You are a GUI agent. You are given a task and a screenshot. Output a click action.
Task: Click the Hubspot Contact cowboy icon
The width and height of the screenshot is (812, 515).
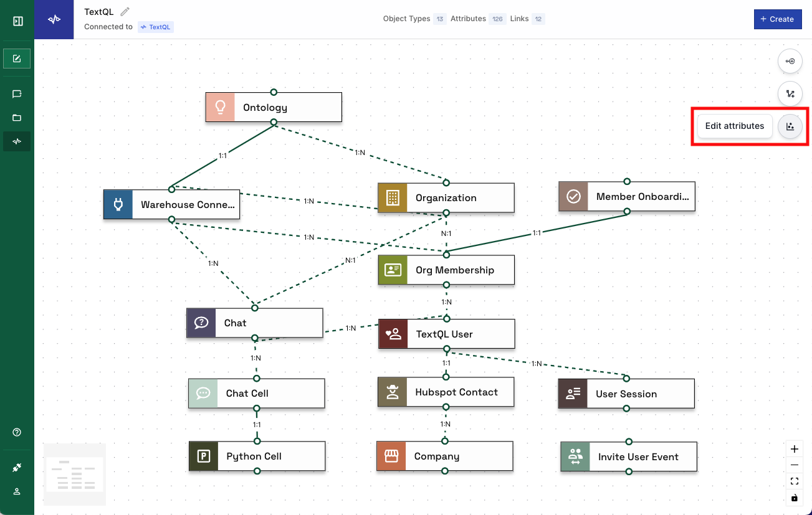(x=393, y=392)
